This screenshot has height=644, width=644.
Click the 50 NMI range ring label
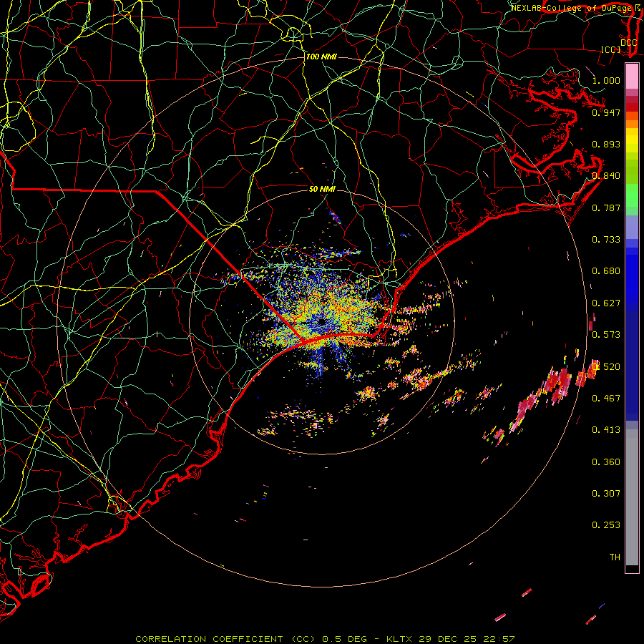pos(322,189)
